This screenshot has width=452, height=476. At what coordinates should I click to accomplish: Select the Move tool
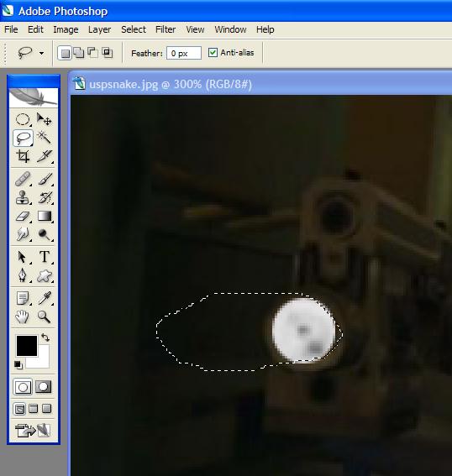[45, 119]
